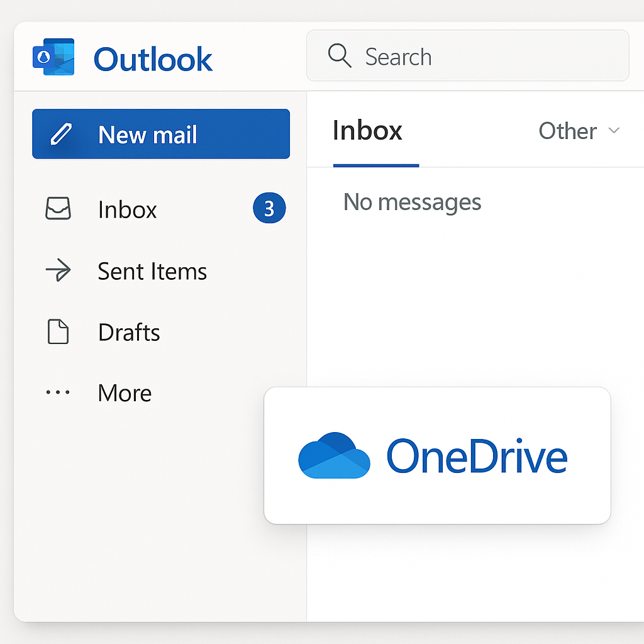Viewport: 644px width, 644px height.
Task: Click the magnifying glass search icon
Action: click(x=340, y=55)
